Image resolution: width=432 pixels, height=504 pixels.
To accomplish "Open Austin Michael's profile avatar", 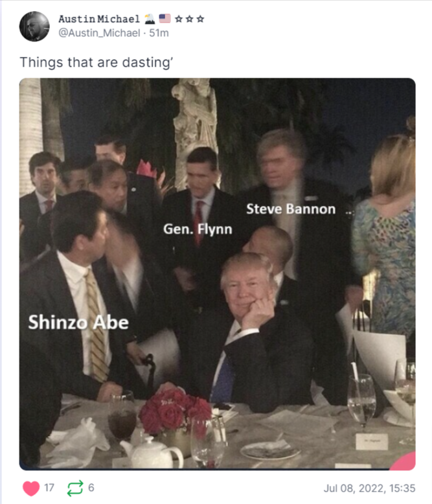I will click(34, 27).
